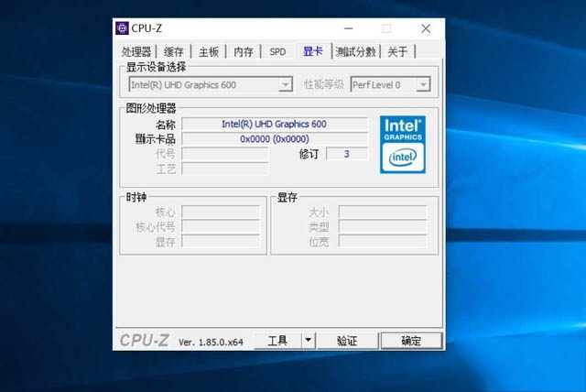Click the empty 代号 field
This screenshot has width=586, height=392.
(224, 154)
